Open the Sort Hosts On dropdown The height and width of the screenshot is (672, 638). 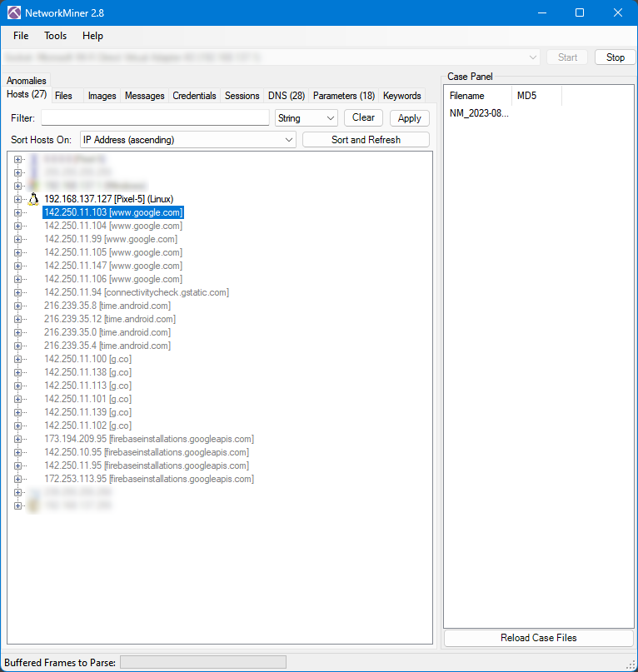(x=187, y=140)
